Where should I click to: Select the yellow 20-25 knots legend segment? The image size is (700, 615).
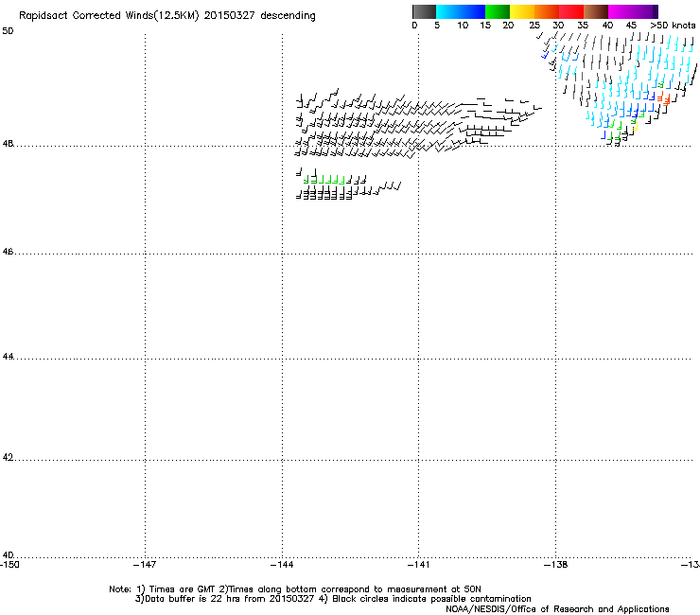coord(522,11)
